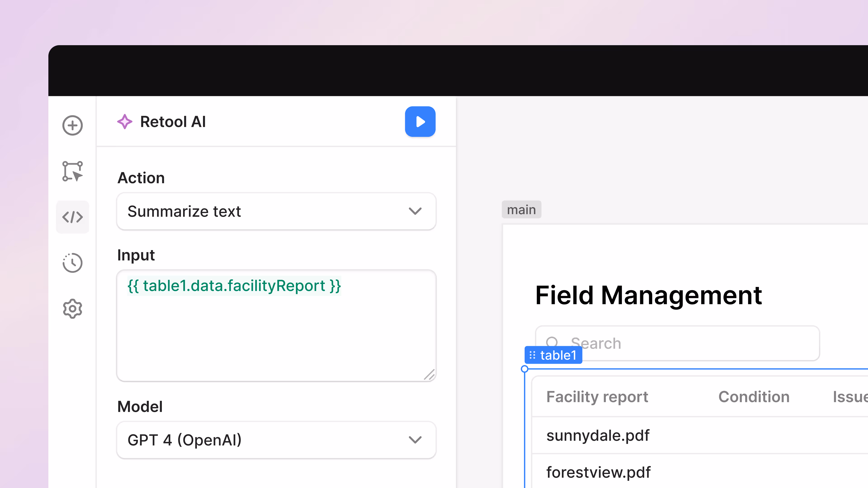The width and height of the screenshot is (868, 488).
Task: Click the Condition column header
Action: (x=754, y=397)
